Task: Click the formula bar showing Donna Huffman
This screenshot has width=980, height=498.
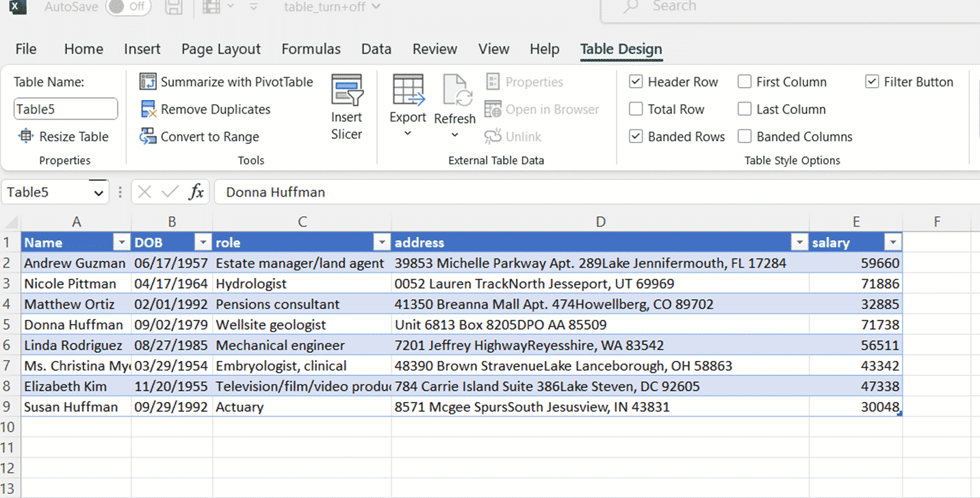Action: click(597, 192)
